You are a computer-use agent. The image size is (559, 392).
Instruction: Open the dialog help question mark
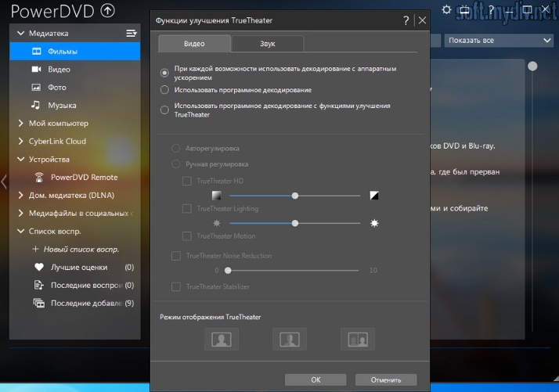[406, 21]
